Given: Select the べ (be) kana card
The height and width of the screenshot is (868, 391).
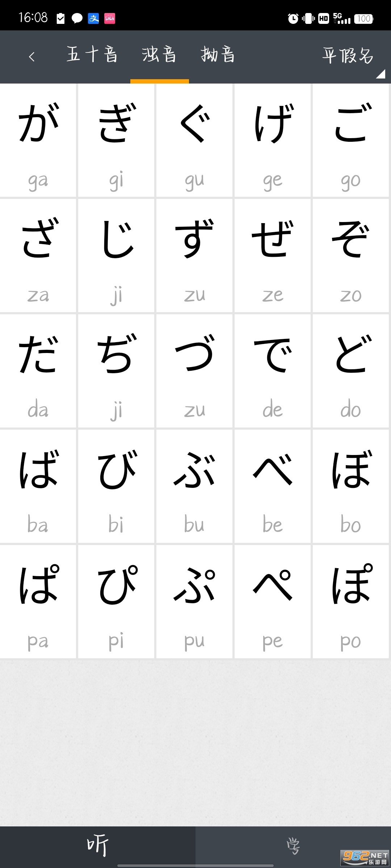Looking at the screenshot, I should click(x=273, y=486).
